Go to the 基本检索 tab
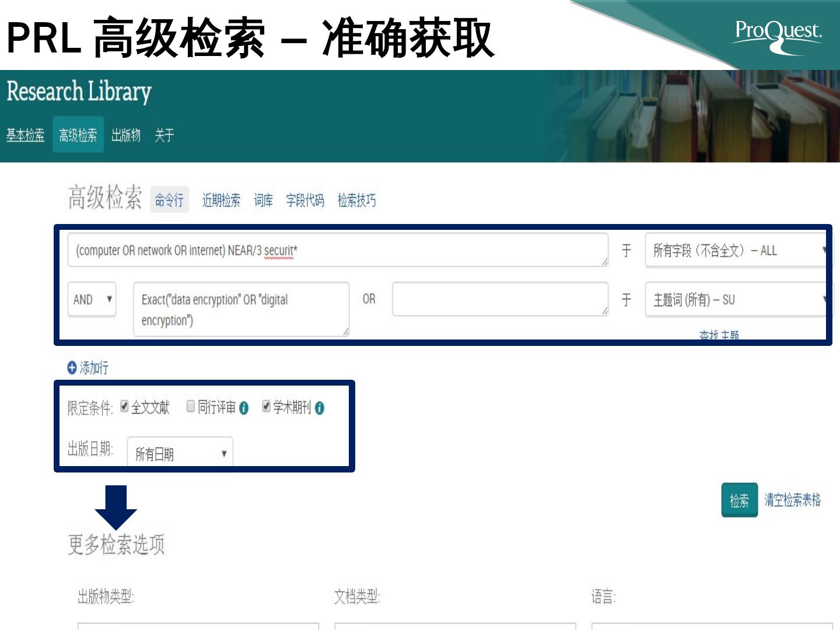This screenshot has width=840, height=630. tap(26, 135)
